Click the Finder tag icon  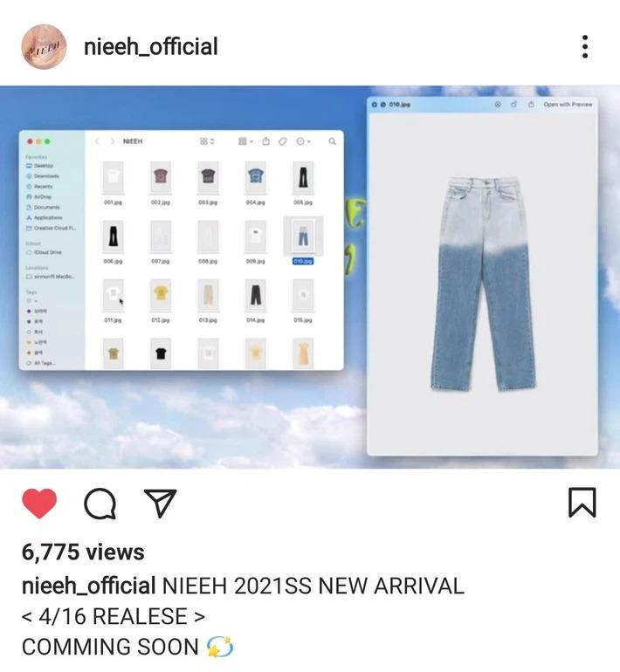pyautogui.click(x=282, y=141)
